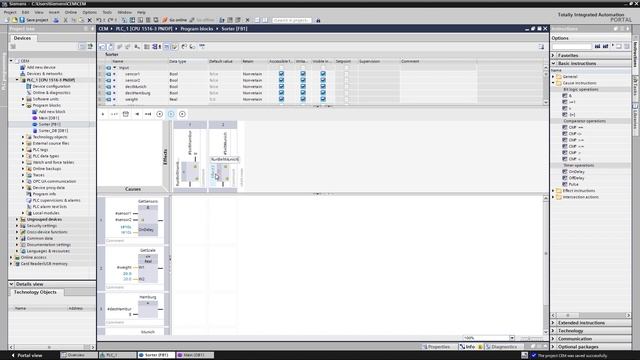Screen dimensions: 640x360
Task: Click the open project folder icon
Action: (x=14, y=20)
